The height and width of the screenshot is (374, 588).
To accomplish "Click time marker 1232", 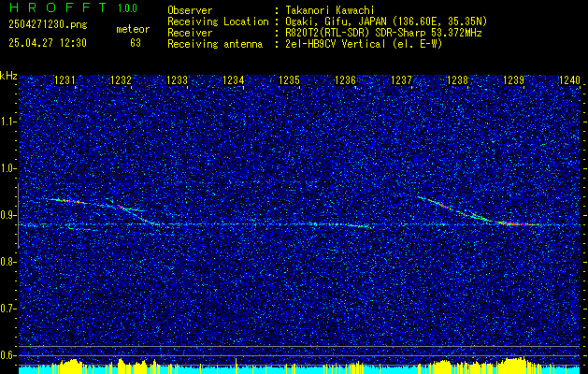I will click(x=122, y=80).
